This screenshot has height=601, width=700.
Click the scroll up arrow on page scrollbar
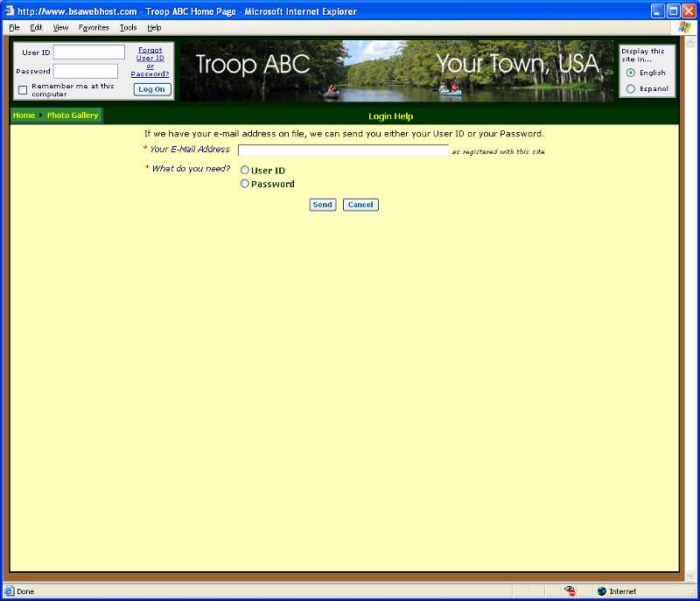click(690, 42)
